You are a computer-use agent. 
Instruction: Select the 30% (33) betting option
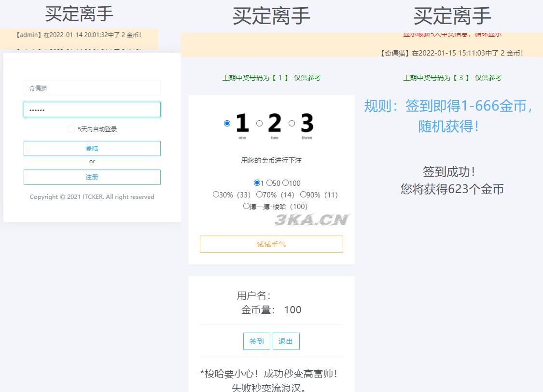click(215, 194)
